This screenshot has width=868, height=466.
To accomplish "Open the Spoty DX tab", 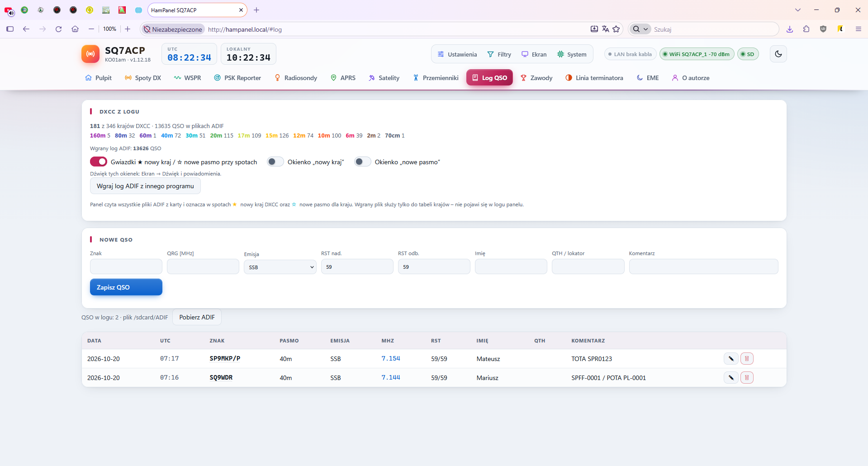I will 143,78.
